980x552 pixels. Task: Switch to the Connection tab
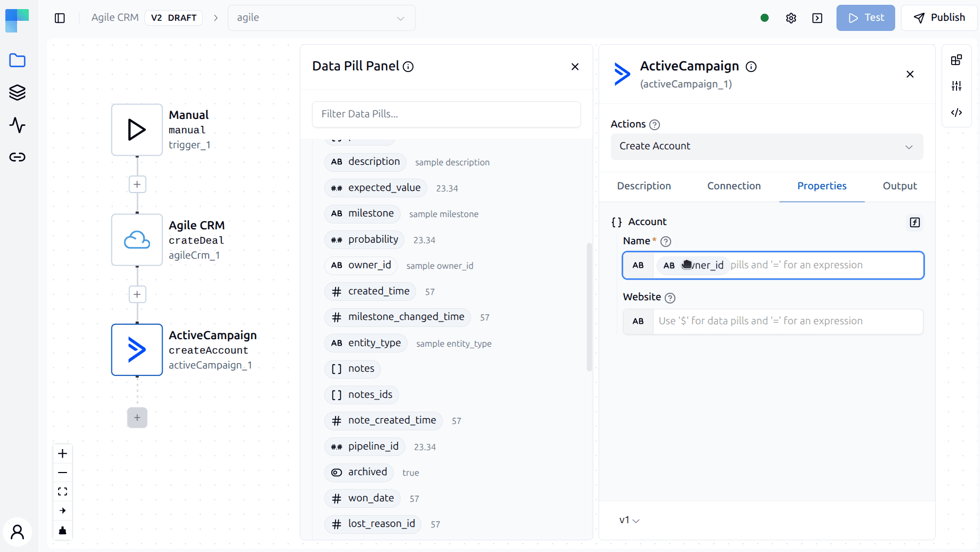pos(734,186)
